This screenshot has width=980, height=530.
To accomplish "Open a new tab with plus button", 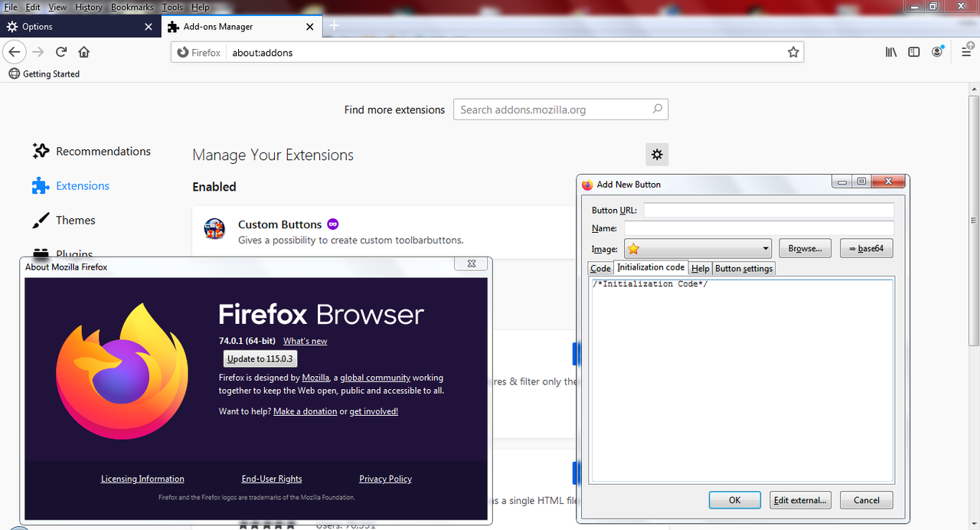I will [335, 26].
